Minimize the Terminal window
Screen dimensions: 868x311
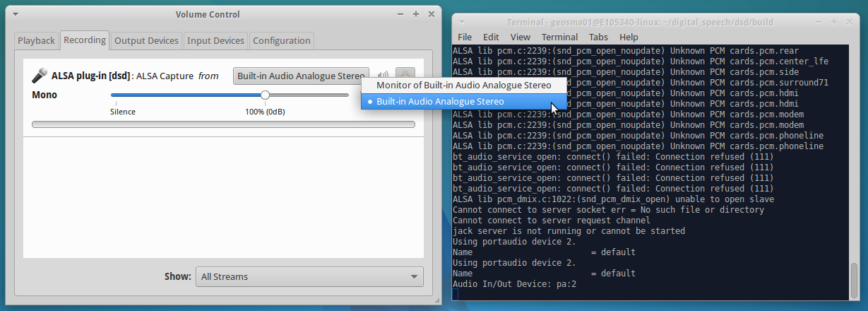click(819, 23)
